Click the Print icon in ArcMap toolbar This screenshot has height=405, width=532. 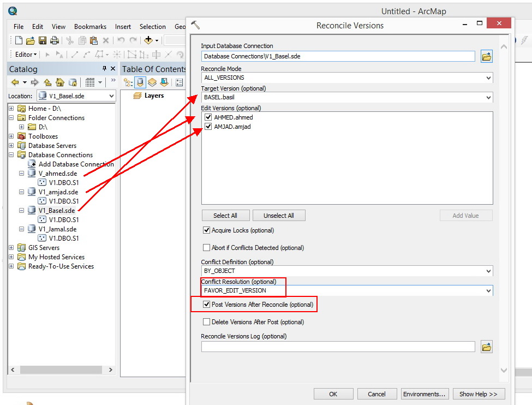tap(54, 40)
